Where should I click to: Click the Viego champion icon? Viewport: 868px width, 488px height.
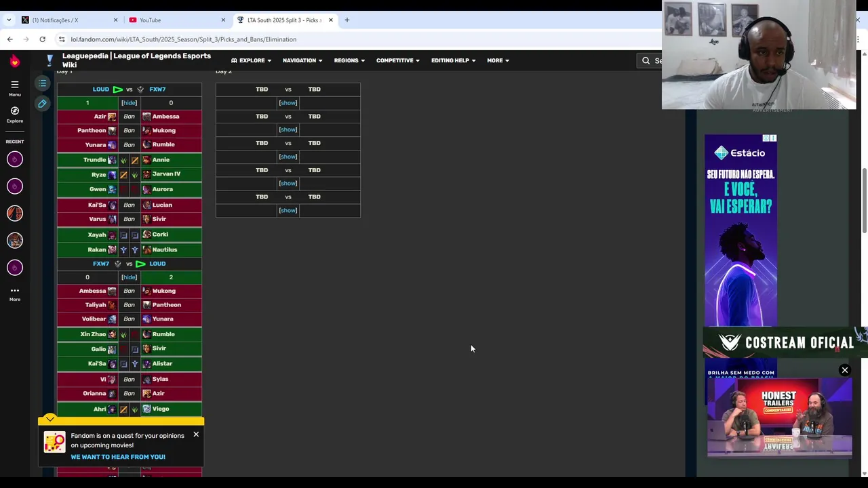(x=146, y=409)
